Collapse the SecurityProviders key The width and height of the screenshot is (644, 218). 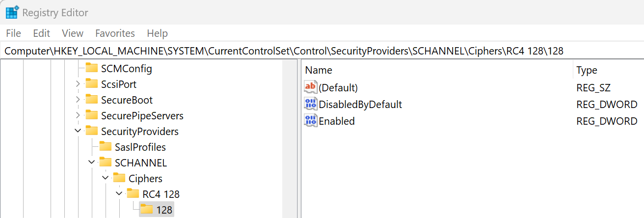coord(78,131)
